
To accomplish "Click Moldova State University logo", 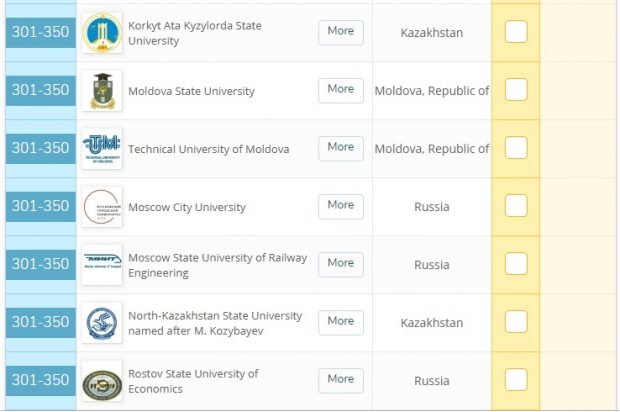I will click(102, 91).
